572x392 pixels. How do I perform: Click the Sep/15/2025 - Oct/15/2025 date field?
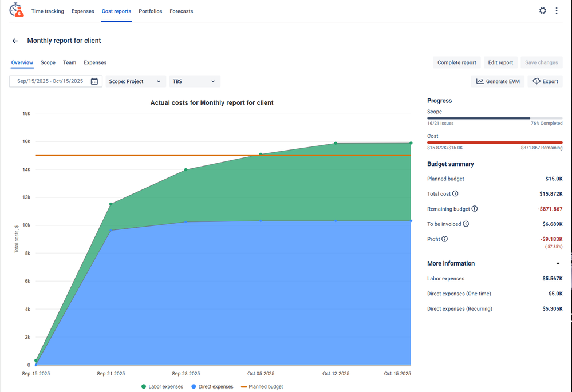(50, 82)
